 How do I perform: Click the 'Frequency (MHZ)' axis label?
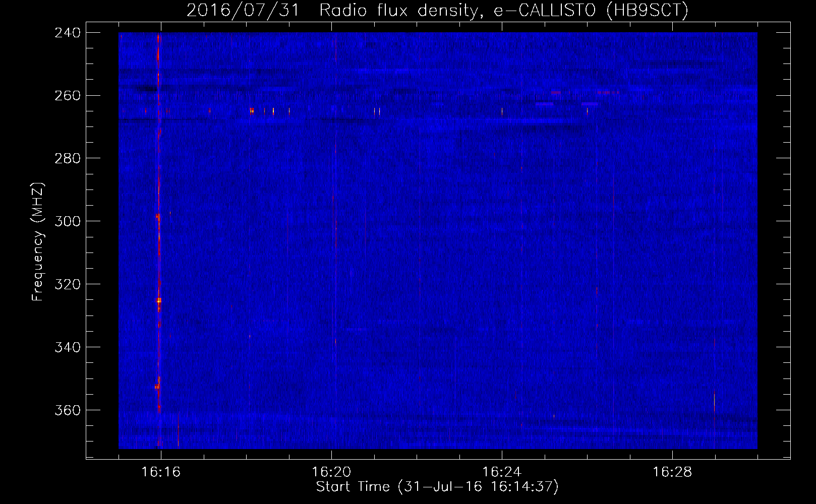pyautogui.click(x=38, y=242)
